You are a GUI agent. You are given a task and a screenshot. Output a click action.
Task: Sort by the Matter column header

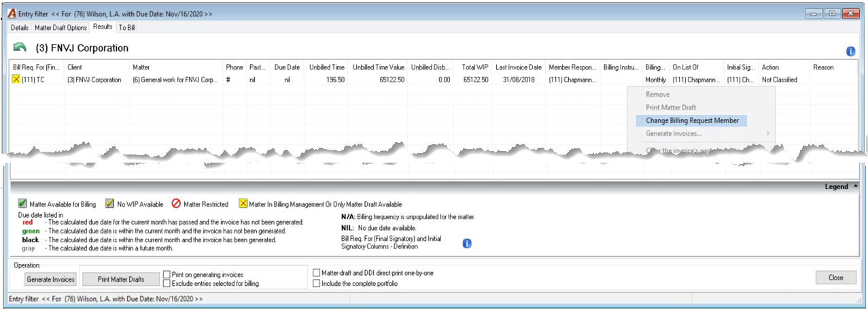coord(176,67)
